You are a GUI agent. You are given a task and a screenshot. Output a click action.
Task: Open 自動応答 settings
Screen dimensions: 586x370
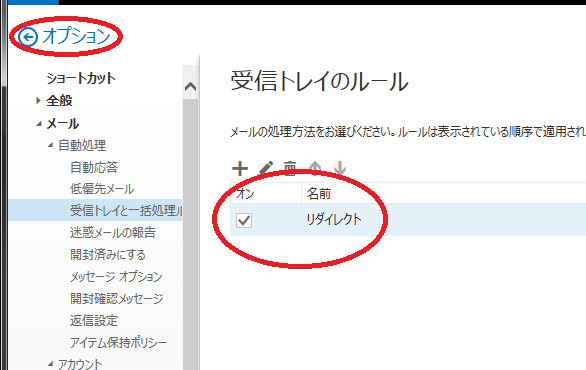coord(94,167)
